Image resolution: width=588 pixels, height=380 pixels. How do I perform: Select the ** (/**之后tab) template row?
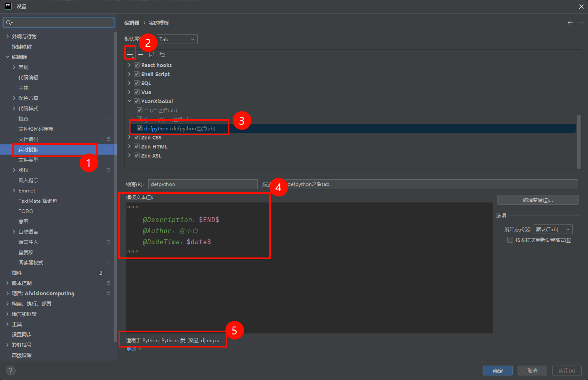pyautogui.click(x=161, y=110)
